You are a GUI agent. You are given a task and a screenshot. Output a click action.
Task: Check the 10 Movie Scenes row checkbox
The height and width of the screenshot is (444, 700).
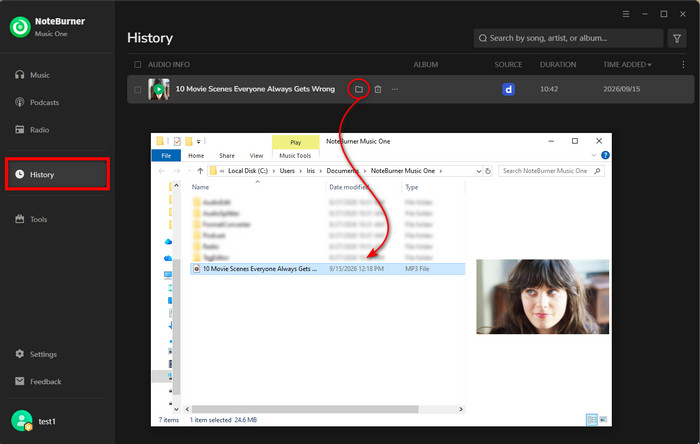pos(138,89)
